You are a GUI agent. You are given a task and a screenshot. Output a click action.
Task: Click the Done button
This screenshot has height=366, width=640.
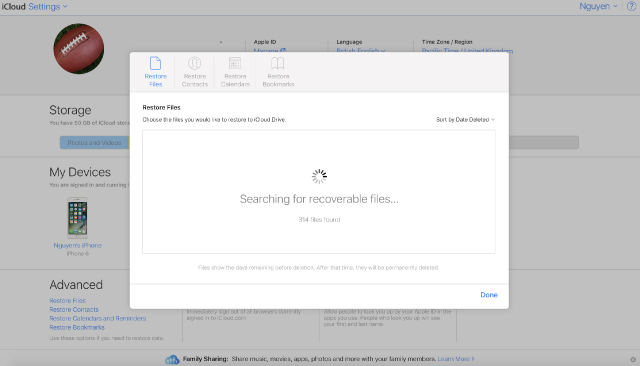(x=489, y=295)
